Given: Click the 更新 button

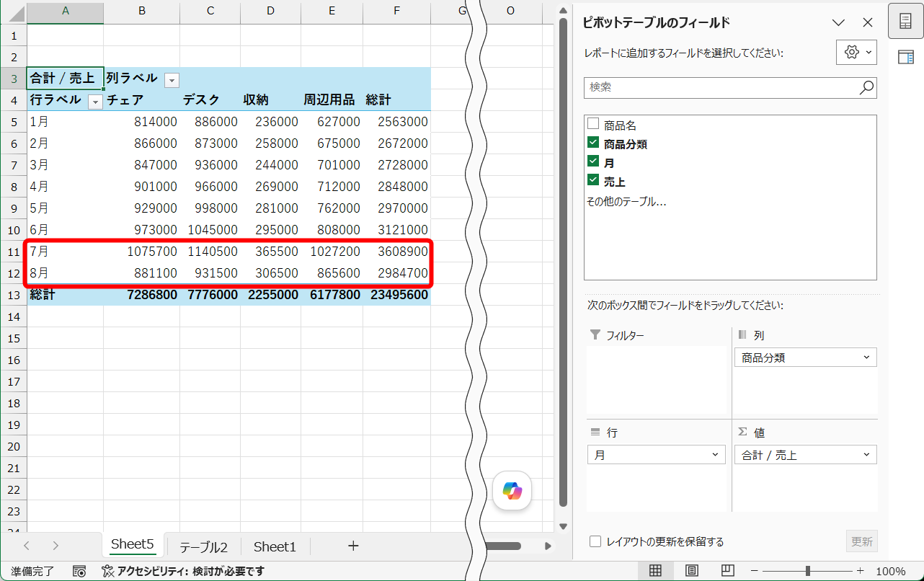Looking at the screenshot, I should click(x=861, y=541).
